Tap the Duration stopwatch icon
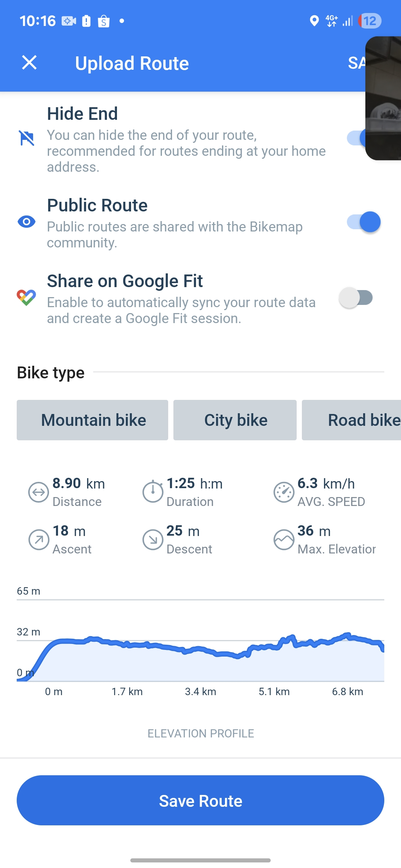This screenshot has height=868, width=401. 153,492
